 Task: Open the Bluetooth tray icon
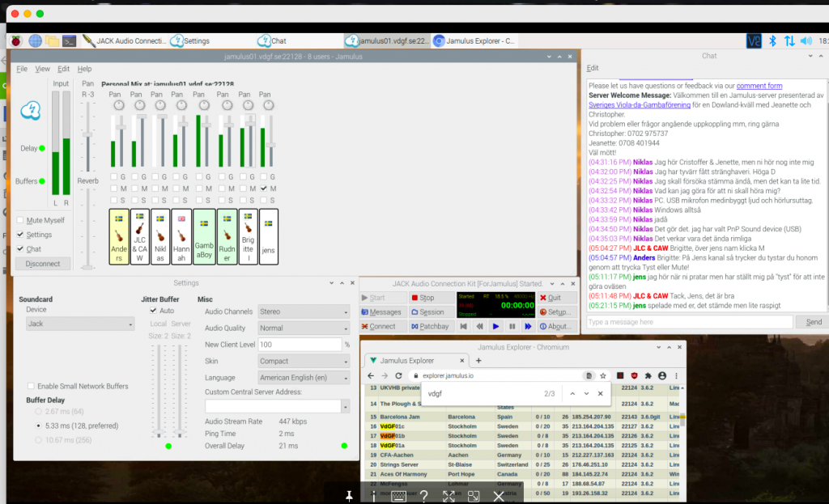(772, 40)
